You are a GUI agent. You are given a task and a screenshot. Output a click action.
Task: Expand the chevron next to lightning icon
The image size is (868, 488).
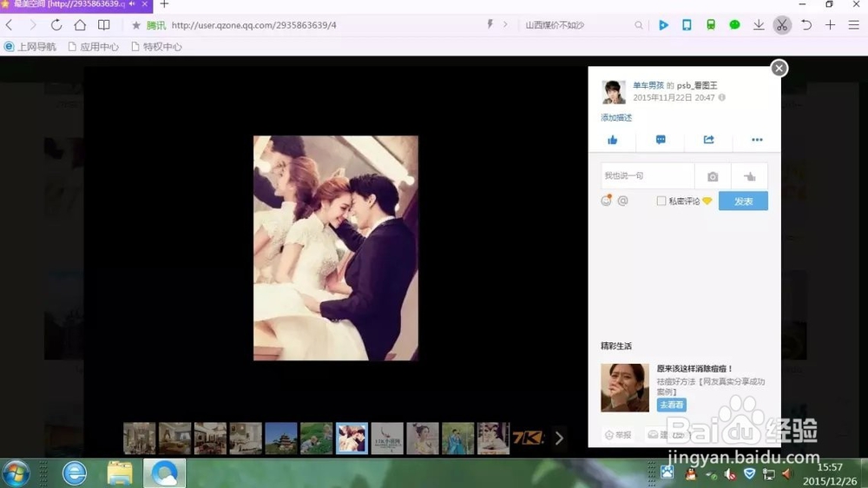(505, 24)
